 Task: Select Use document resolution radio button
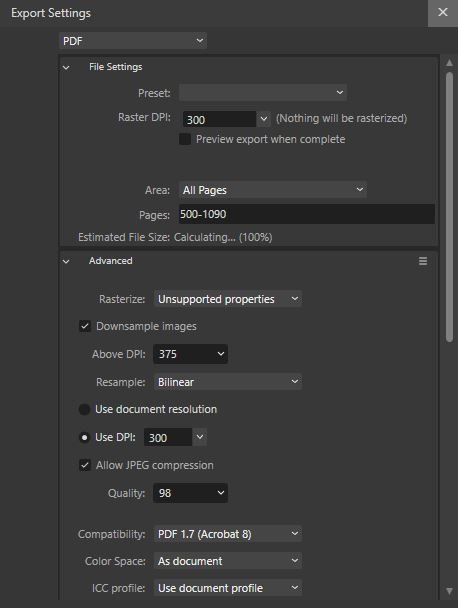84,409
